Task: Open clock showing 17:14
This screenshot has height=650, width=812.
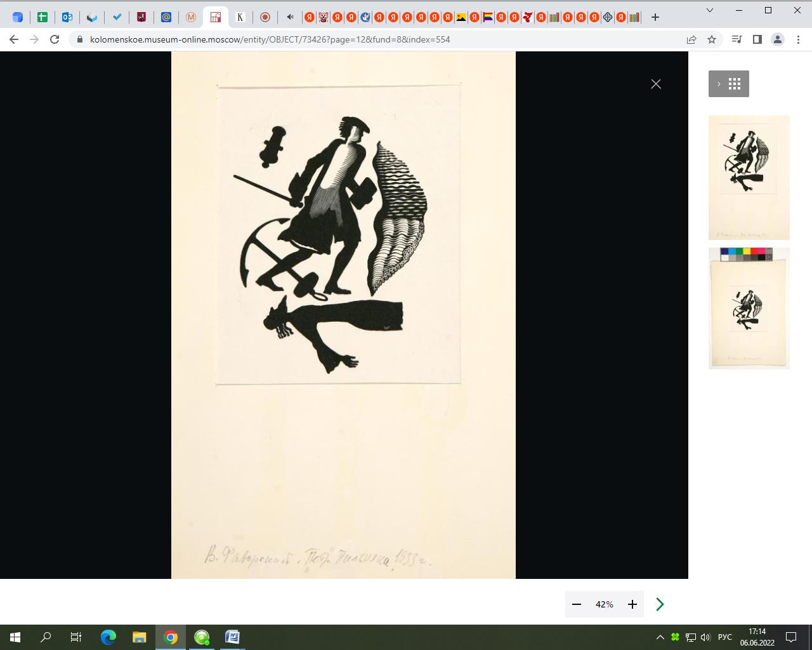Action: 757,637
